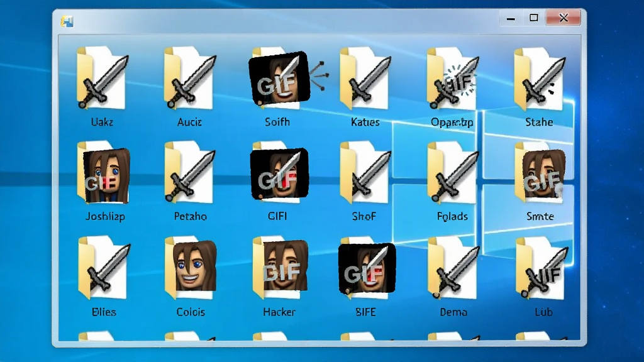Click the window title bar app icon
The image size is (644, 362).
[x=67, y=21]
